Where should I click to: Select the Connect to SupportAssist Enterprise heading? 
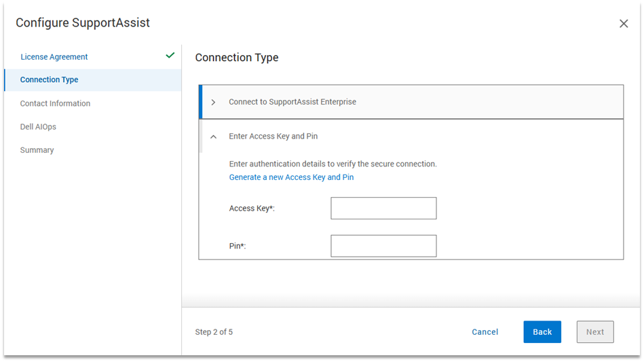coord(292,102)
